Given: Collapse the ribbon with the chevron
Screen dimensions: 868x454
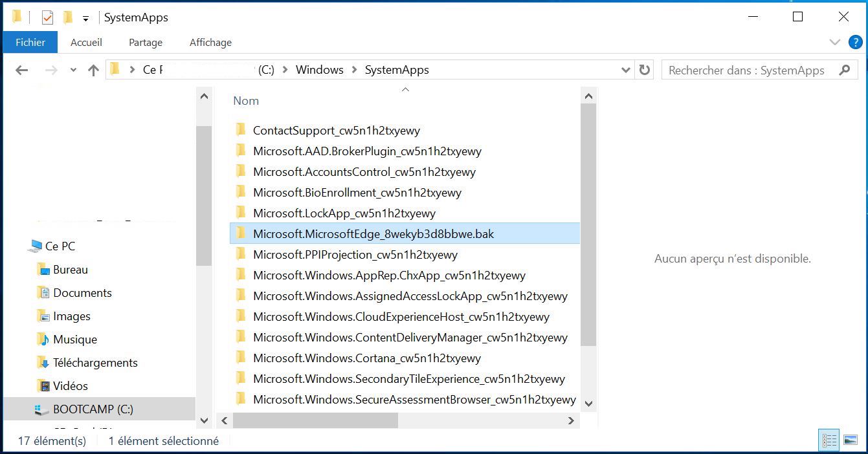Looking at the screenshot, I should pyautogui.click(x=835, y=42).
